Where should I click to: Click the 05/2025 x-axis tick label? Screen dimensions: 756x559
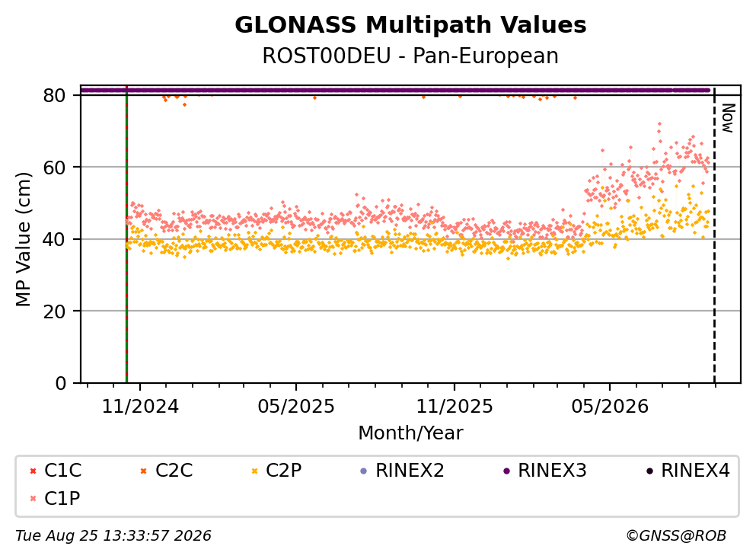pyautogui.click(x=296, y=407)
